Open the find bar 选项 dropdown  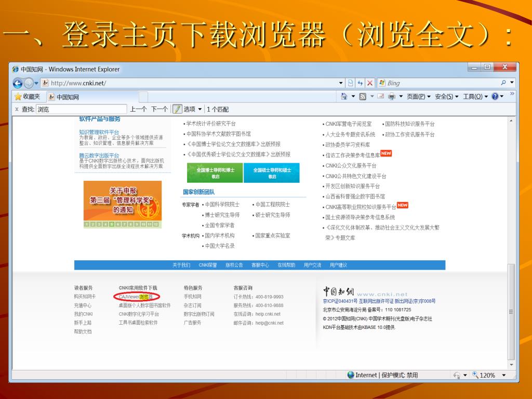click(192, 109)
